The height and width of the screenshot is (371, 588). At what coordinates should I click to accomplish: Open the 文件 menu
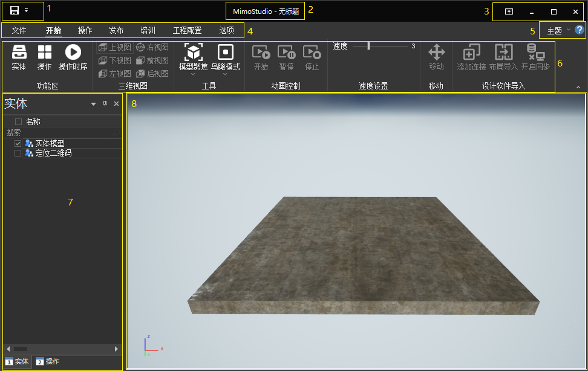[19, 30]
